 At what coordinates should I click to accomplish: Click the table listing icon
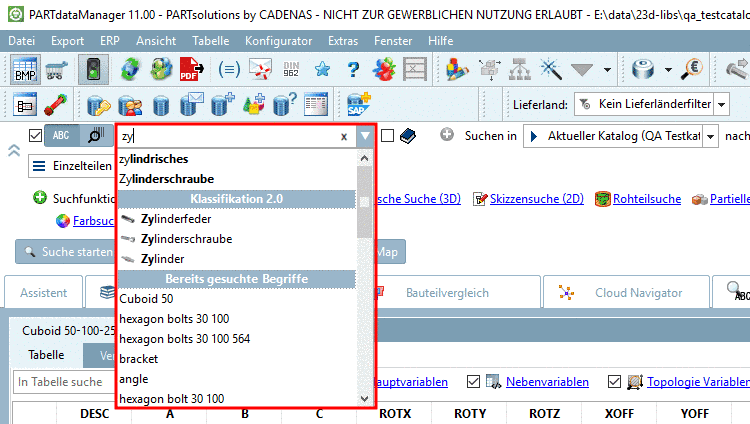[316, 104]
